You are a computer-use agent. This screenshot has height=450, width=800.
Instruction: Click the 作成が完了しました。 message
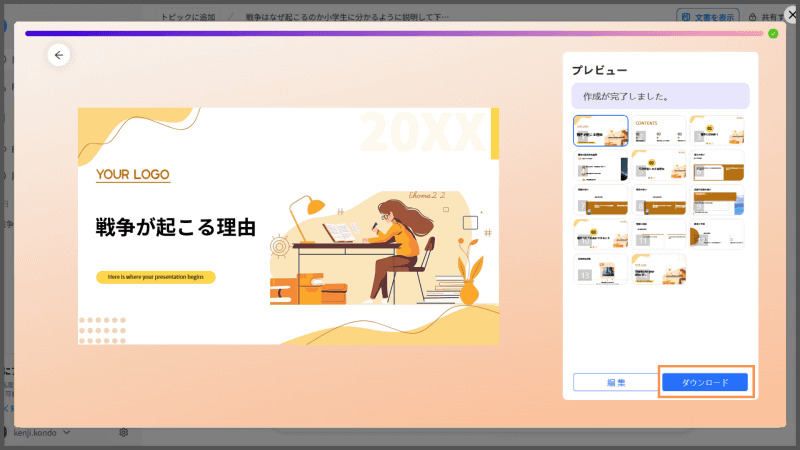click(x=660, y=96)
